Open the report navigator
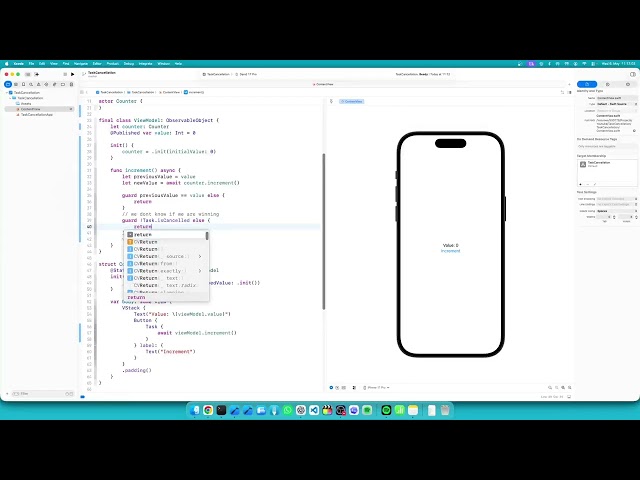Viewport: 640px width, 480px height. click(71, 84)
